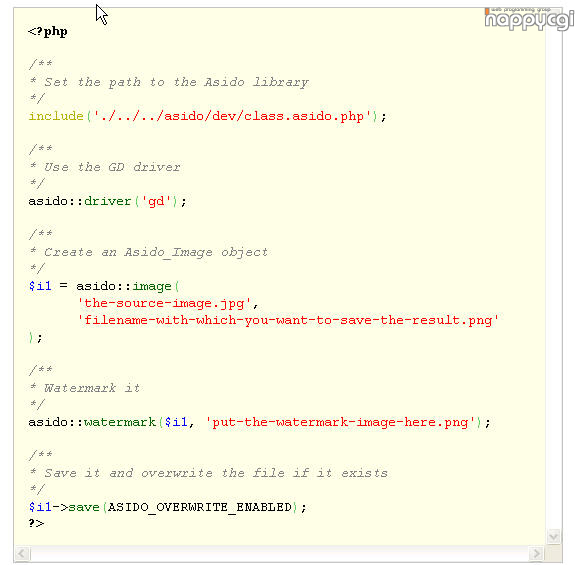Click the closing ?> tag
The image size is (585, 565).
pyautogui.click(x=36, y=523)
